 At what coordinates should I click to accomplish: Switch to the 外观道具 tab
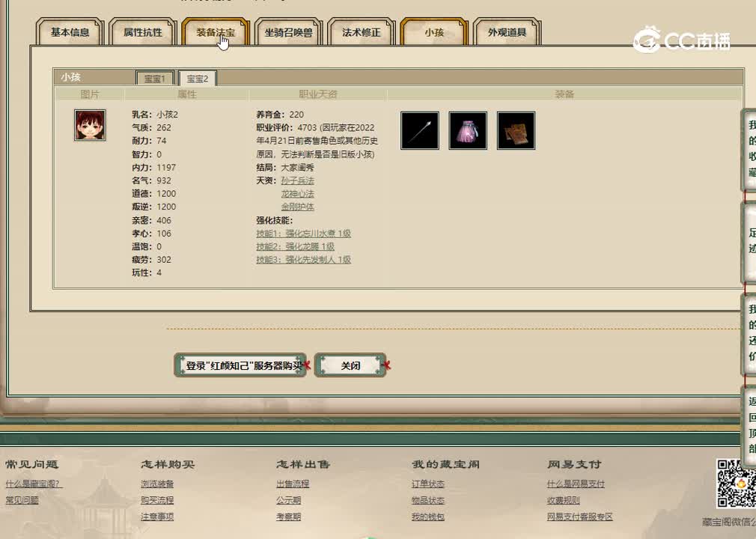point(507,31)
